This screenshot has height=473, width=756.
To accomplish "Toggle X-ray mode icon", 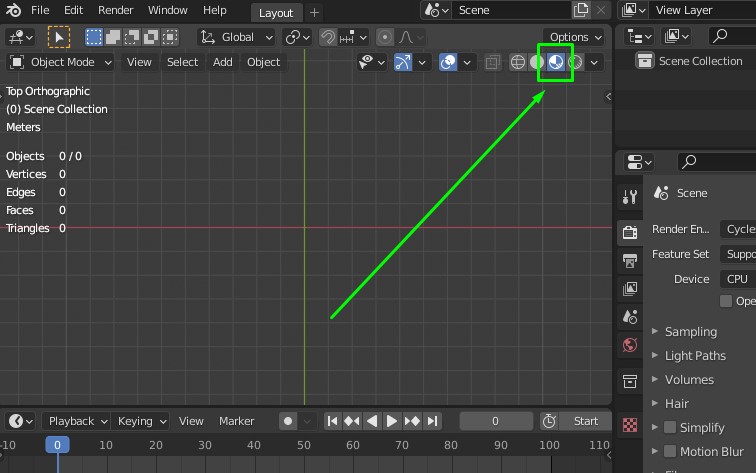I will [x=492, y=62].
